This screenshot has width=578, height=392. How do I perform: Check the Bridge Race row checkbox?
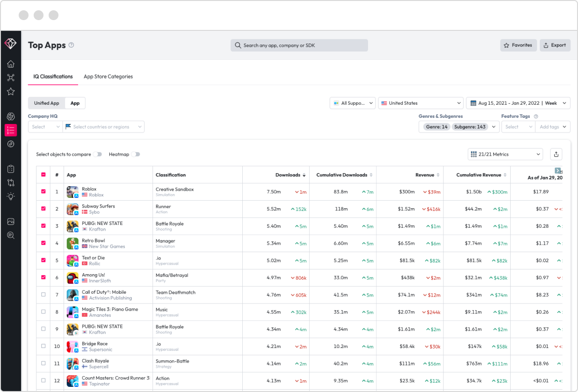[43, 346]
